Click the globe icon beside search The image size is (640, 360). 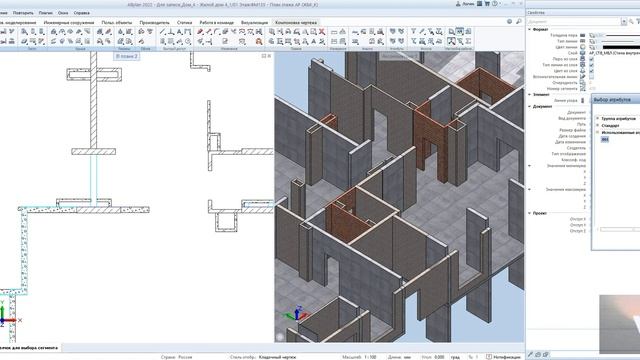(509, 22)
